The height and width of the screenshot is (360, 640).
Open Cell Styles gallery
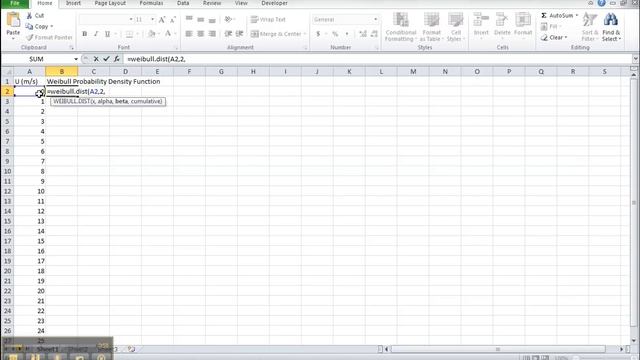point(456,27)
